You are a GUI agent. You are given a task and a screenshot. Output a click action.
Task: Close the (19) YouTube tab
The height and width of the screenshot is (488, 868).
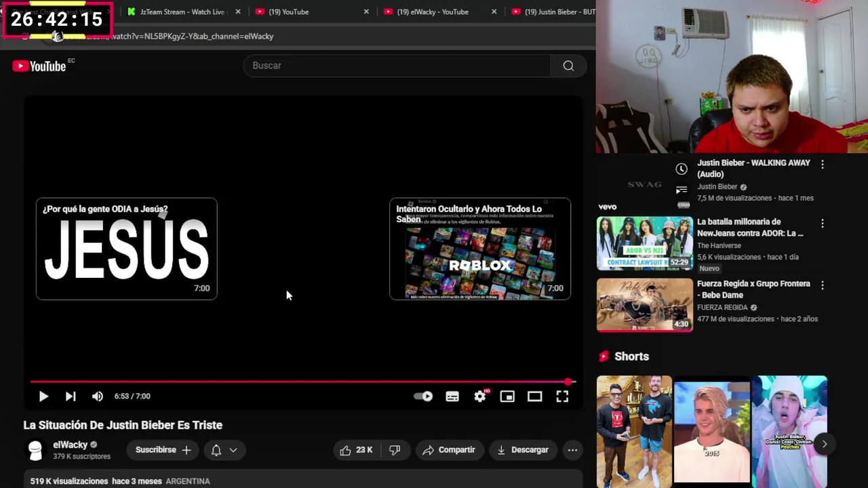coord(366,12)
